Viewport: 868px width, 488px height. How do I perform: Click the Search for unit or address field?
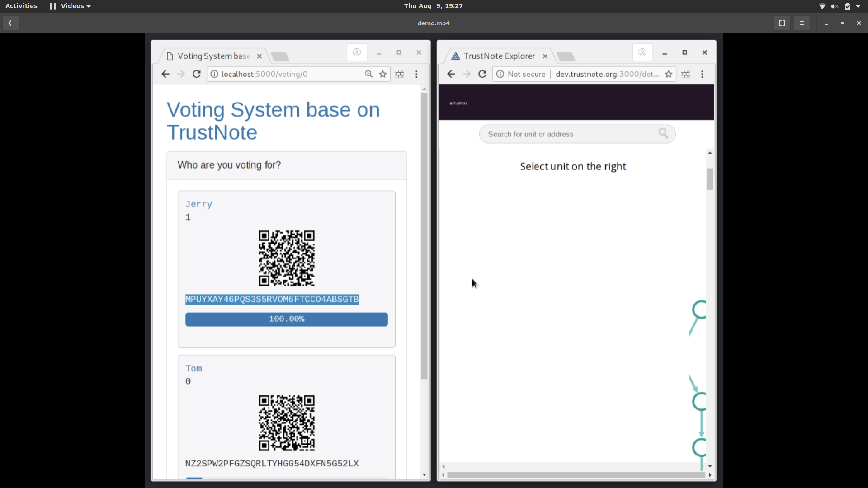577,134
